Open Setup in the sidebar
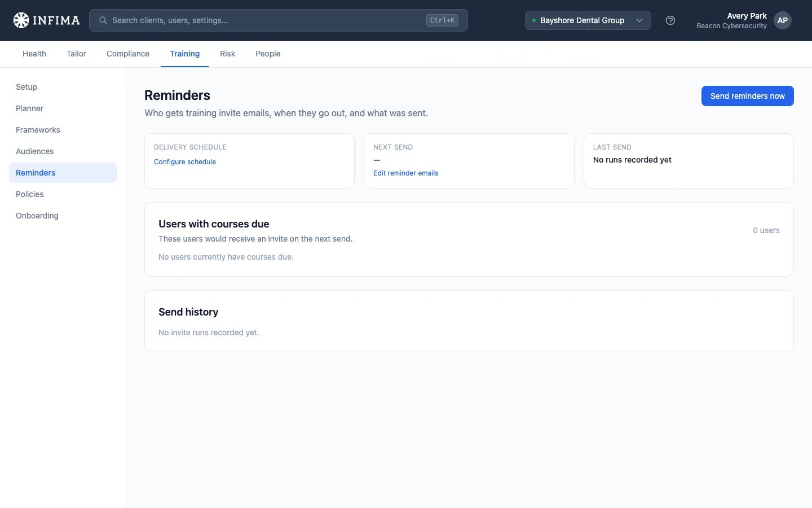 pyautogui.click(x=63, y=87)
